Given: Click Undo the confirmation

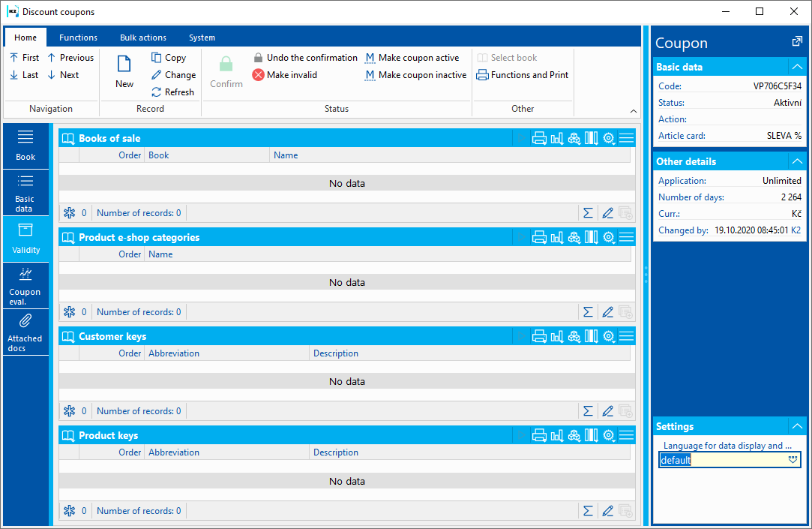Looking at the screenshot, I should 305,58.
